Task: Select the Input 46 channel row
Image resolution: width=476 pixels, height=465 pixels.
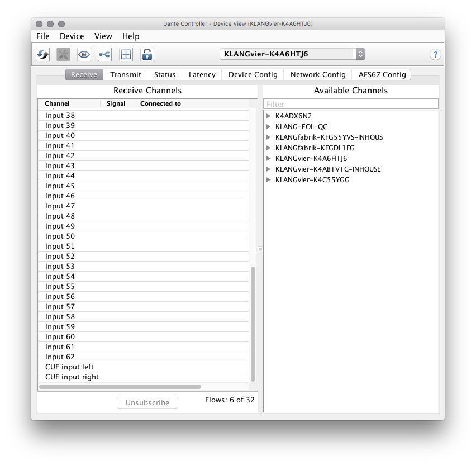Action: click(x=144, y=196)
